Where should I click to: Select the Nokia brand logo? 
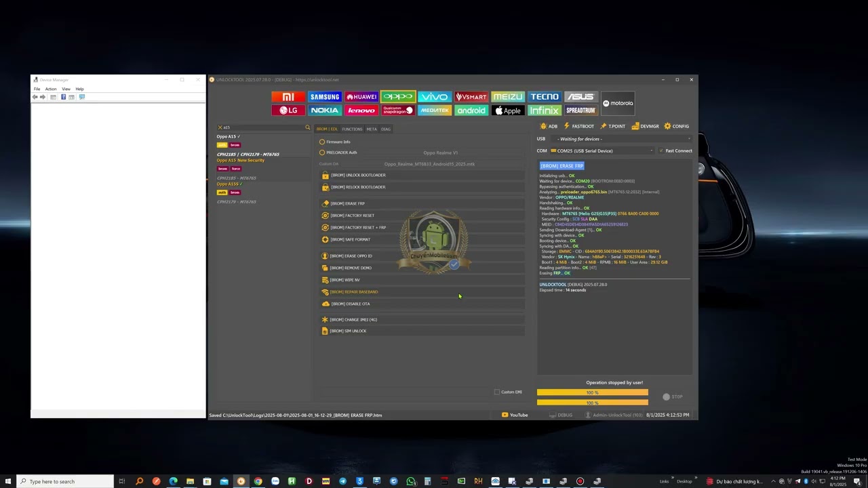325,110
